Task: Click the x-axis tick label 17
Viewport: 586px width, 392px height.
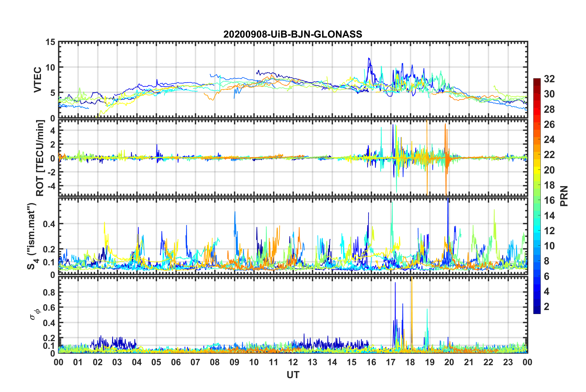Action: [391, 362]
